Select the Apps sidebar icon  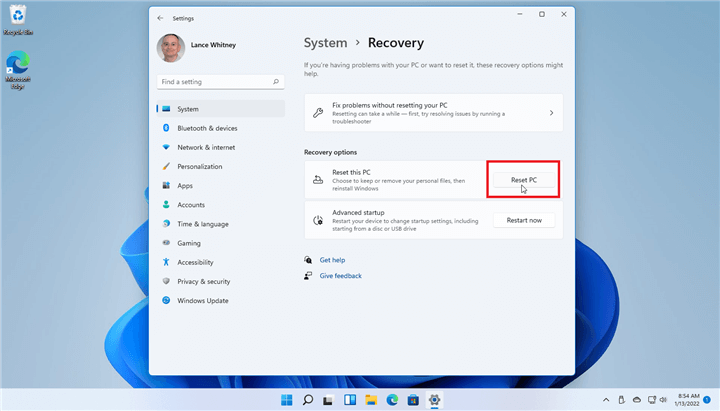tap(166, 185)
